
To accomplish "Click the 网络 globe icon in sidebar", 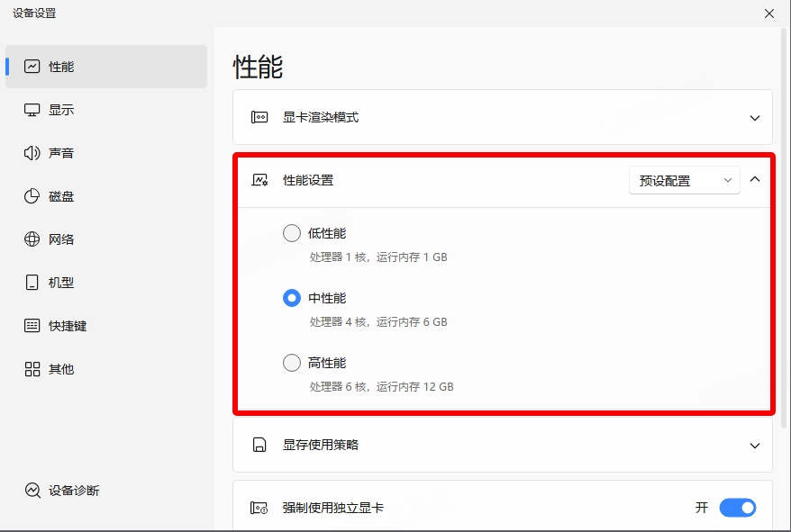I will 32,239.
